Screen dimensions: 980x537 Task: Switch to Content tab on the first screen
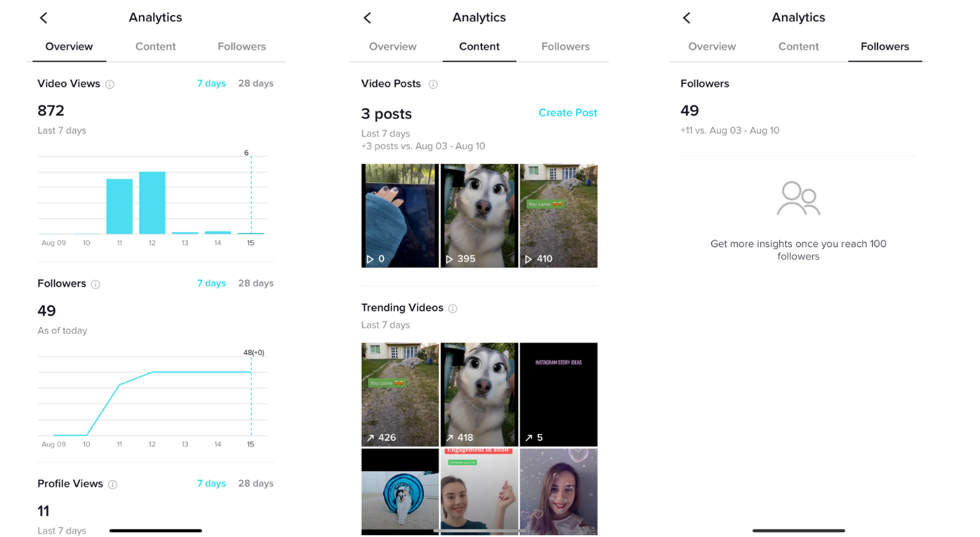156,46
